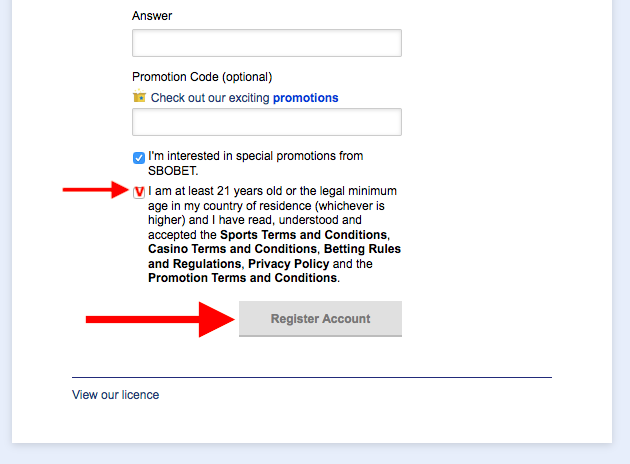Open the blue promotions link
The width and height of the screenshot is (630, 464).
305,98
